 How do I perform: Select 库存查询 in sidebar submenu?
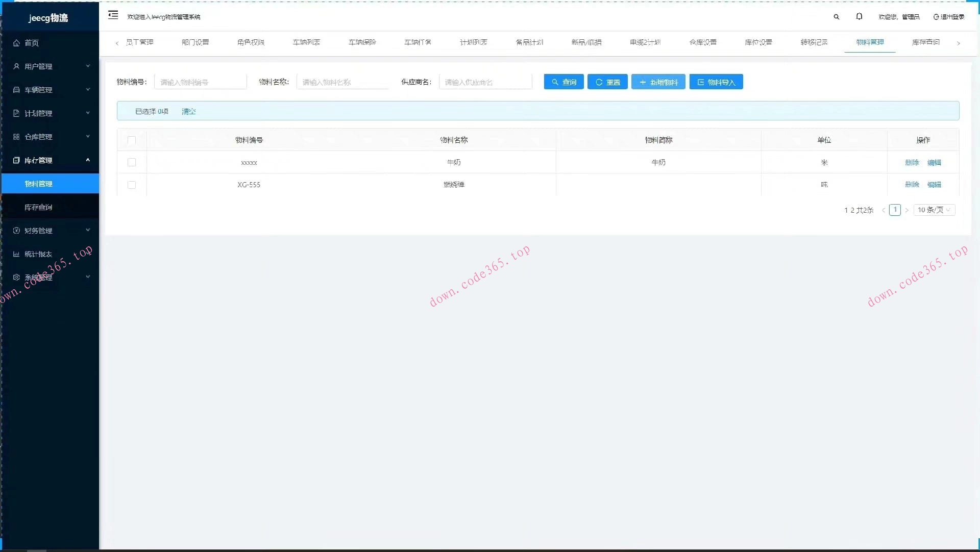(39, 207)
